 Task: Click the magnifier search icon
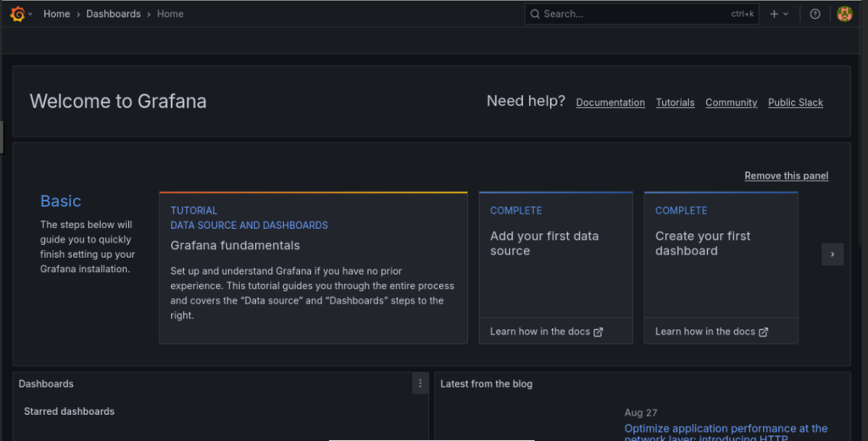coord(535,14)
